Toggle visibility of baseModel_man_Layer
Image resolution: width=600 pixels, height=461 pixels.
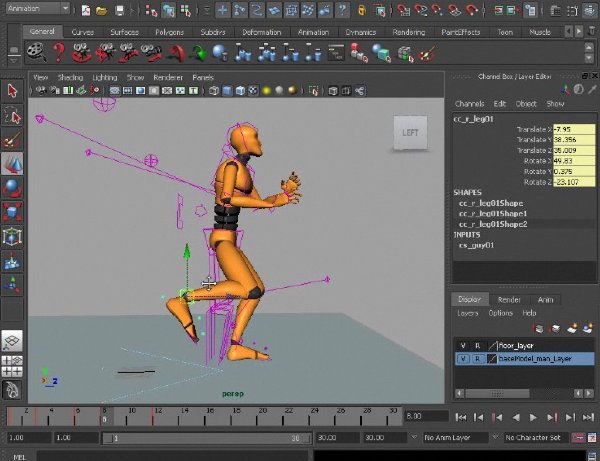coord(463,359)
